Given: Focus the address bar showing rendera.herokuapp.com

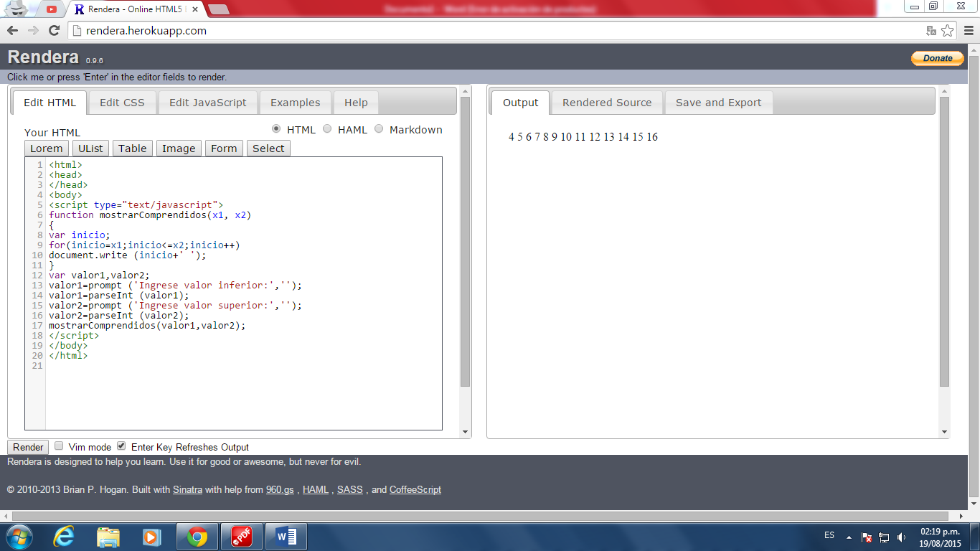Looking at the screenshot, I should pos(495,30).
